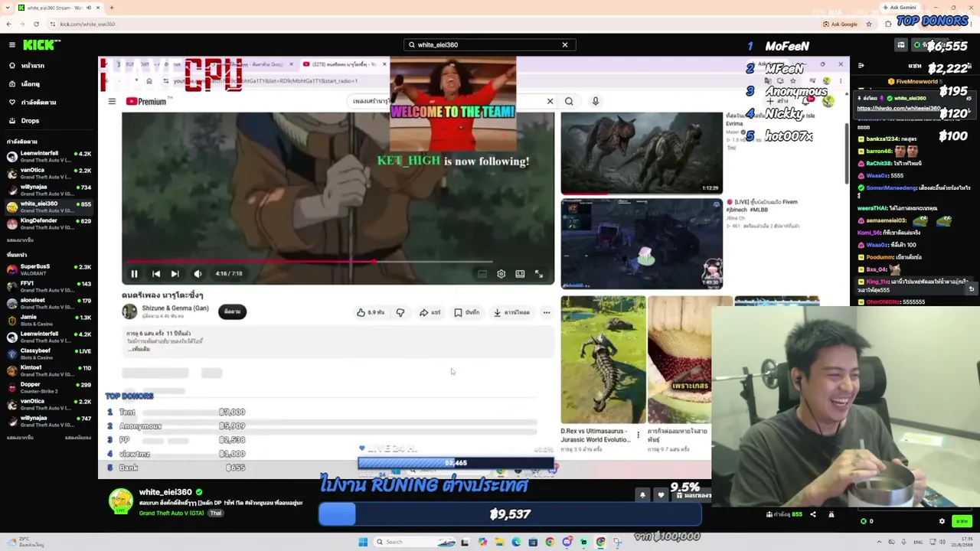Close the YouTube (3278) browser tab
The width and height of the screenshot is (980, 551).
(384, 64)
